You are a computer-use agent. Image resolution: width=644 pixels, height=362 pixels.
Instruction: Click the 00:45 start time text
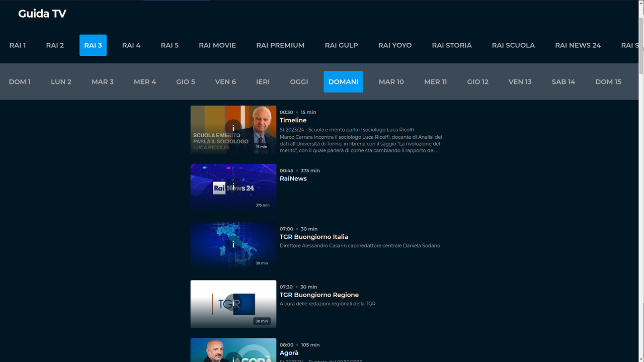[x=286, y=170]
